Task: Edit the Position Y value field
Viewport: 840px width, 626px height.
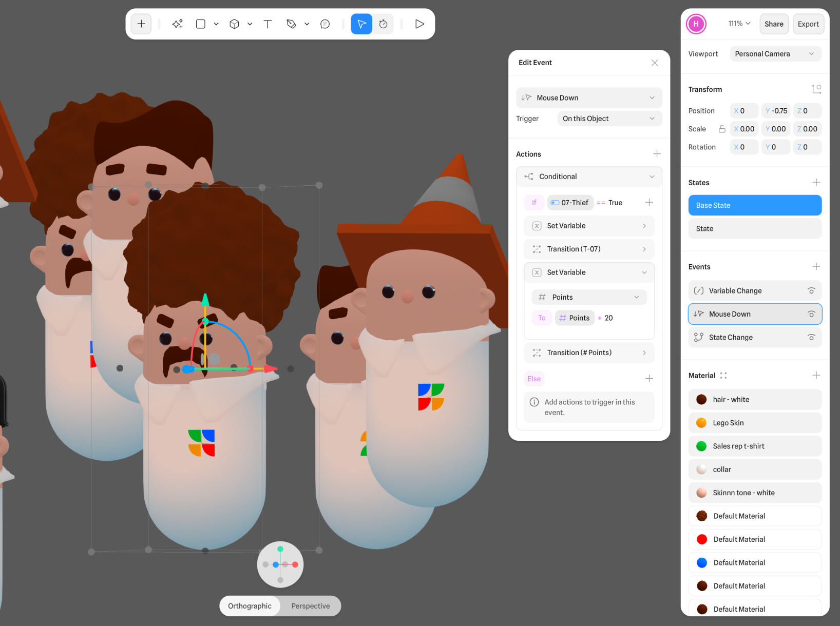Action: pyautogui.click(x=775, y=111)
